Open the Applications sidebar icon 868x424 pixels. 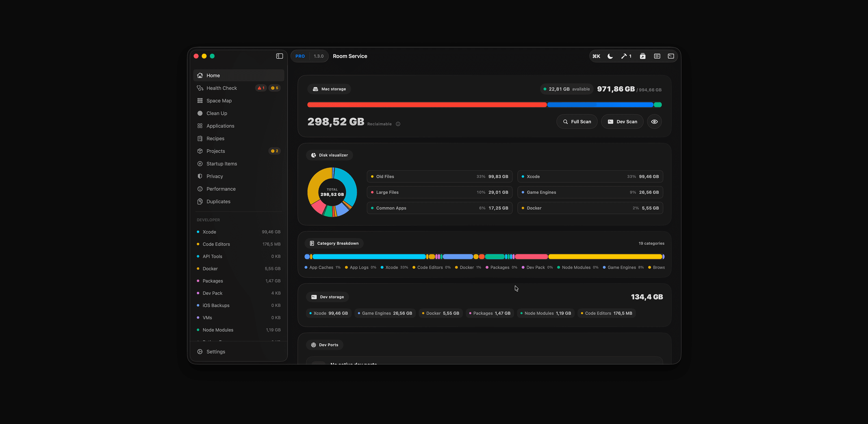click(x=200, y=126)
